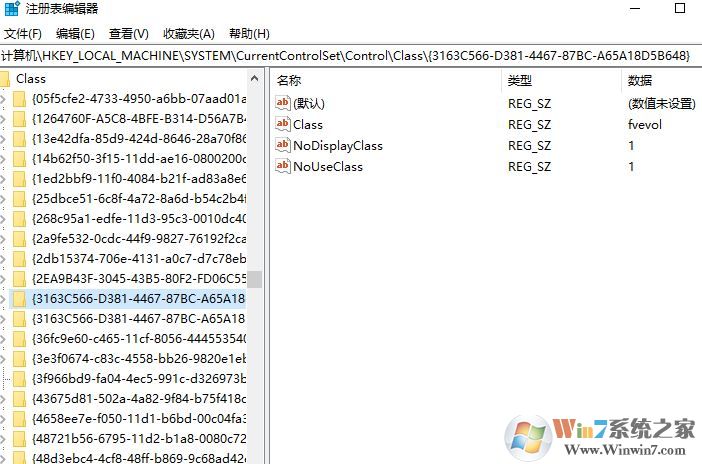
Task: Select the (默认) value name
Action: [x=309, y=103]
